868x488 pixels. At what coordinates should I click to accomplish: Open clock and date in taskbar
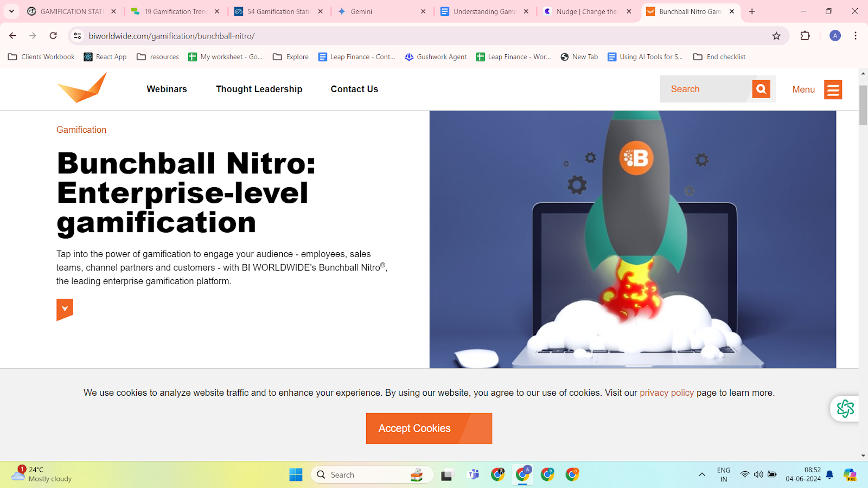coord(803,474)
